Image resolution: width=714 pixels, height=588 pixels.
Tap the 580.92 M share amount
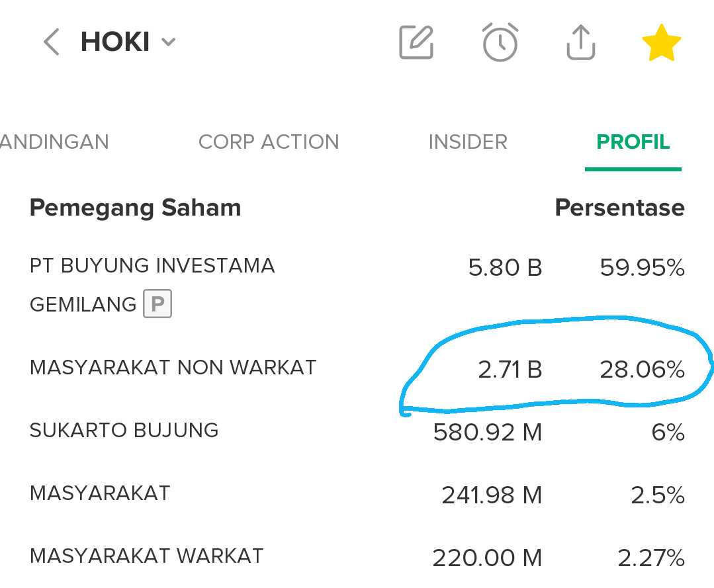tap(488, 433)
